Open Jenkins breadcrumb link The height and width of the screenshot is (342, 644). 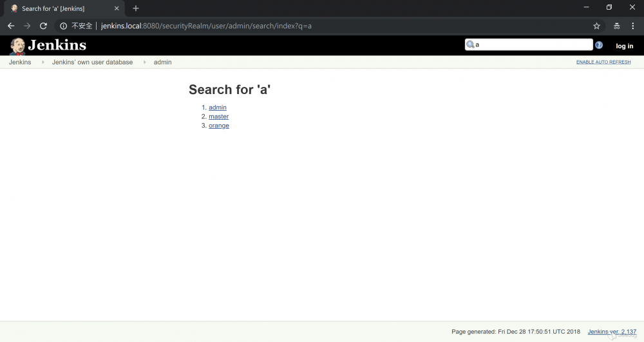(20, 62)
